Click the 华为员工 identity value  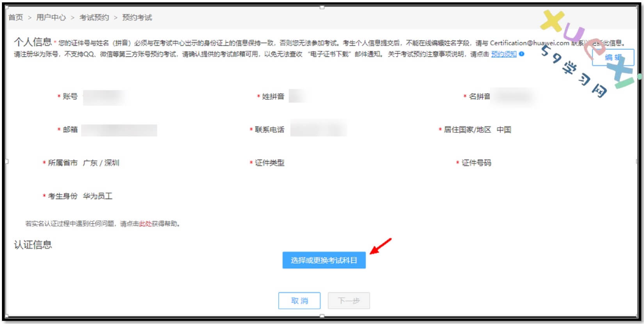click(x=98, y=196)
